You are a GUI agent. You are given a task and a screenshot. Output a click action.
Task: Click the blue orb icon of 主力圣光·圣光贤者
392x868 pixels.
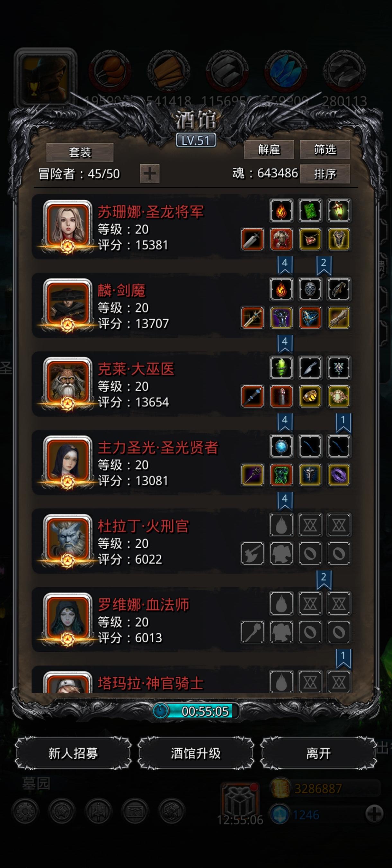(281, 447)
